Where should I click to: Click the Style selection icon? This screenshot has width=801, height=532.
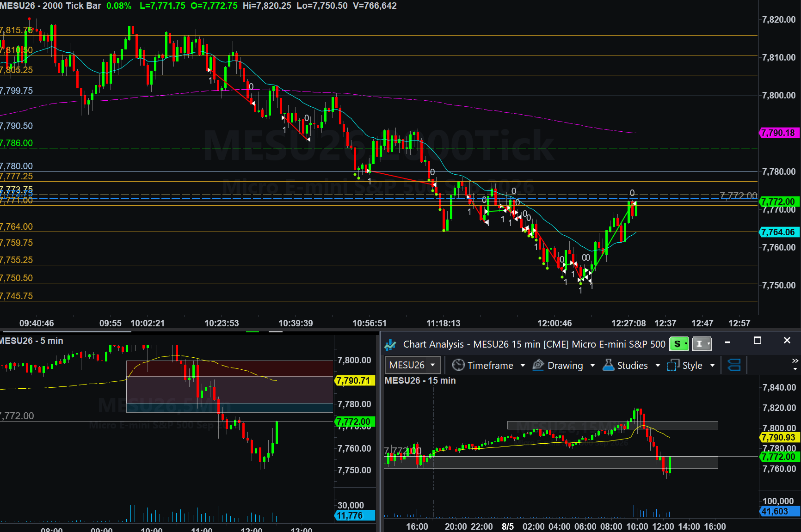673,365
